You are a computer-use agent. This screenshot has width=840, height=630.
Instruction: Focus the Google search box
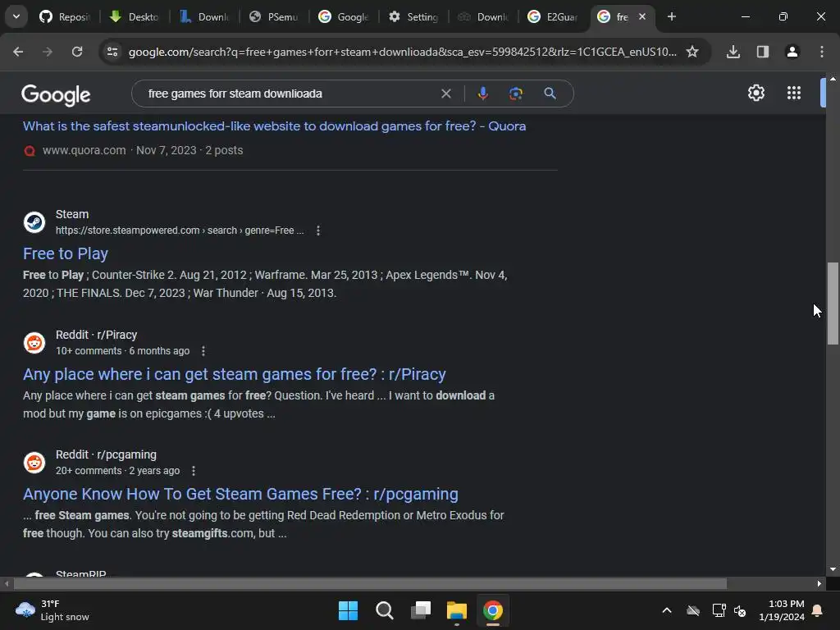click(290, 94)
